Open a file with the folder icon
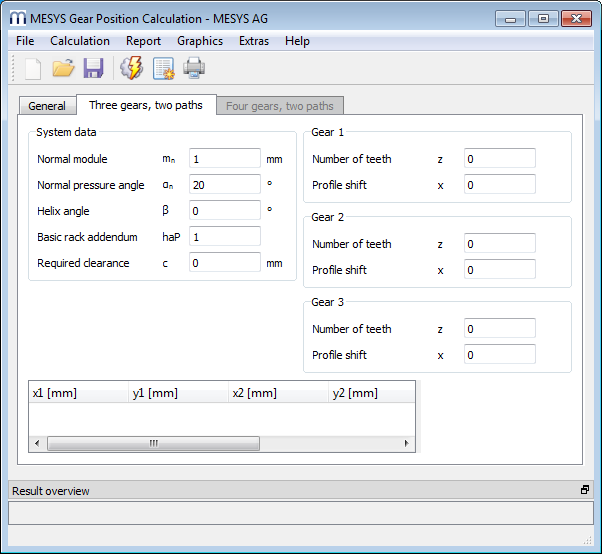Viewport: 602px width, 554px height. pos(63,68)
